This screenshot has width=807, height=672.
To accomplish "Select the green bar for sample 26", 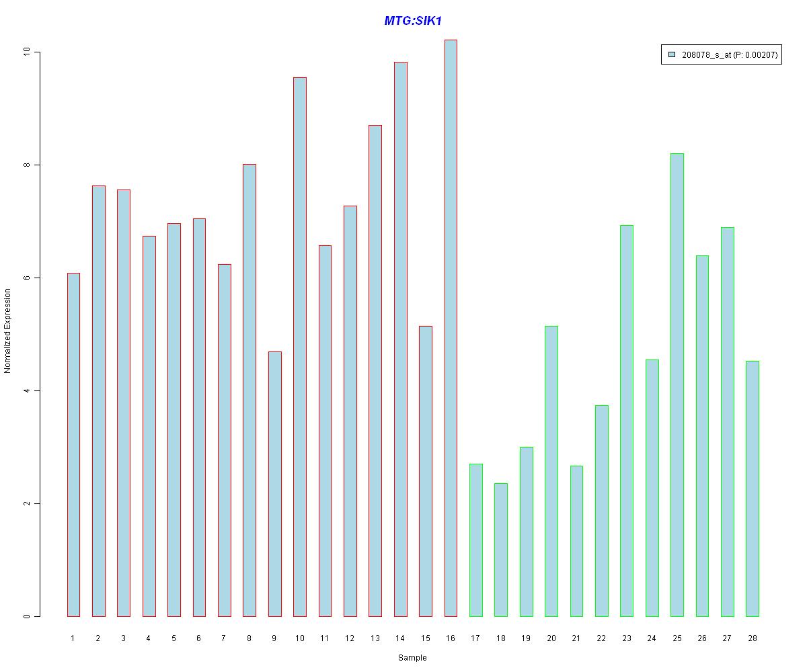I will coord(702,435).
